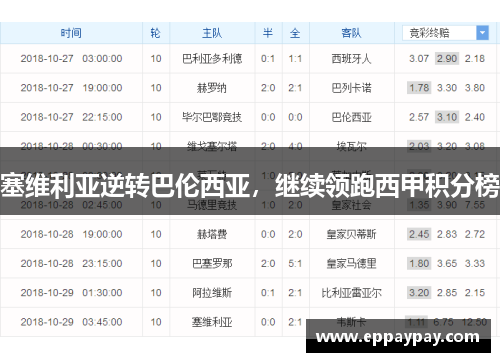Click the 2018-10-29 01:30:00 match time

71,293
